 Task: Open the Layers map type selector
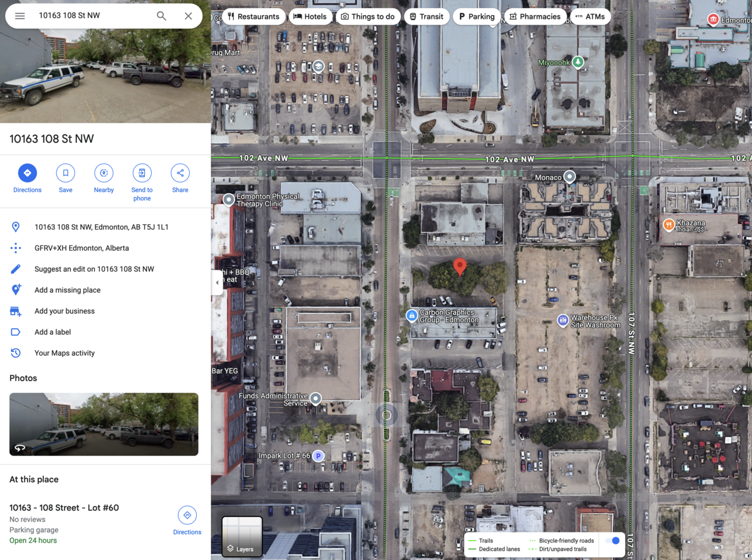point(241,536)
